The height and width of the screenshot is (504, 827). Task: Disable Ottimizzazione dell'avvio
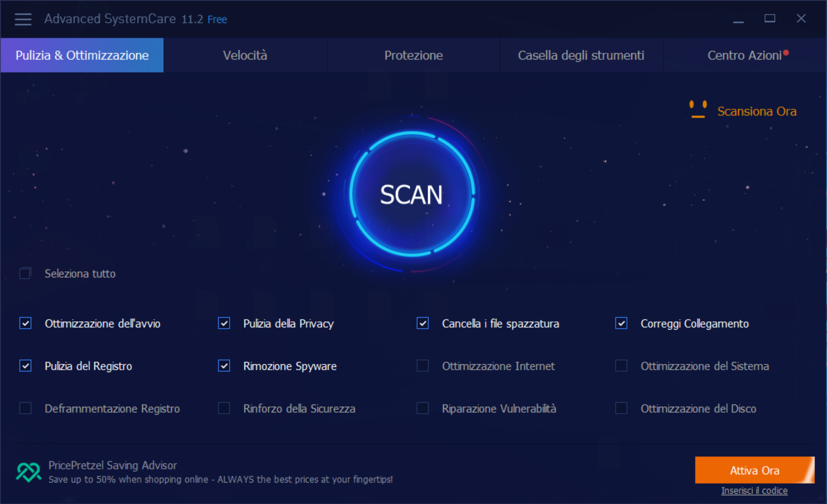coord(25,323)
